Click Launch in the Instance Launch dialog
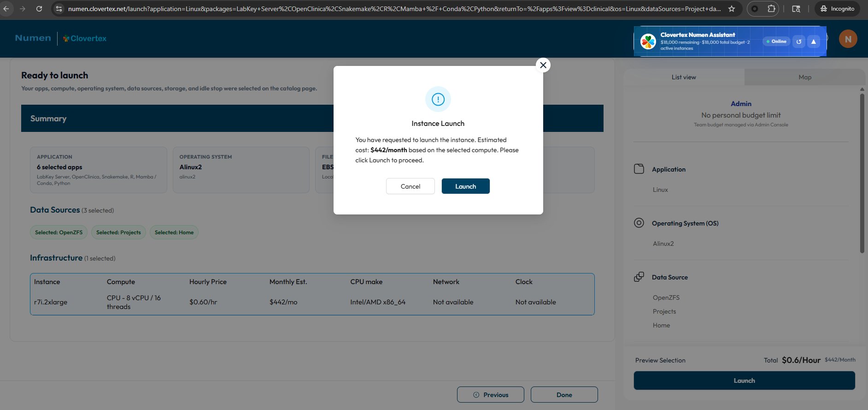 [x=465, y=186]
